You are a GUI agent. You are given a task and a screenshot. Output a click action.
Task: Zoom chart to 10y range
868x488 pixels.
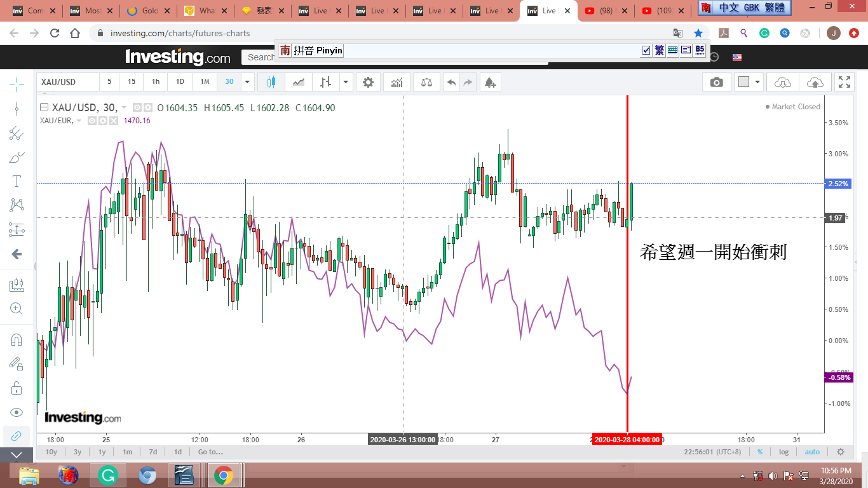[51, 452]
